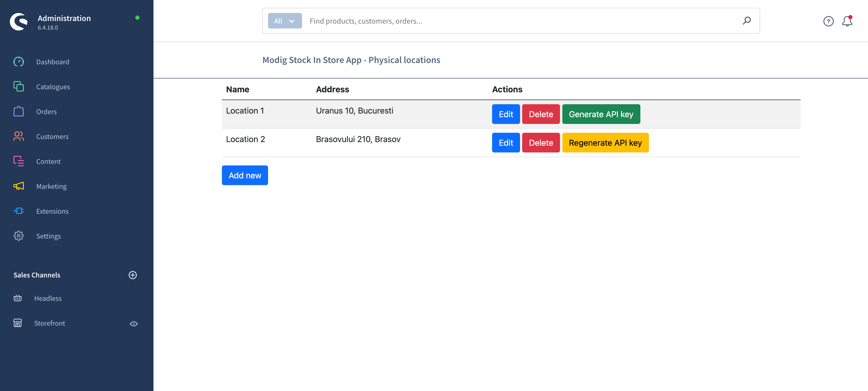Image resolution: width=868 pixels, height=391 pixels.
Task: Click Generate API key for Location 1
Action: tap(601, 114)
